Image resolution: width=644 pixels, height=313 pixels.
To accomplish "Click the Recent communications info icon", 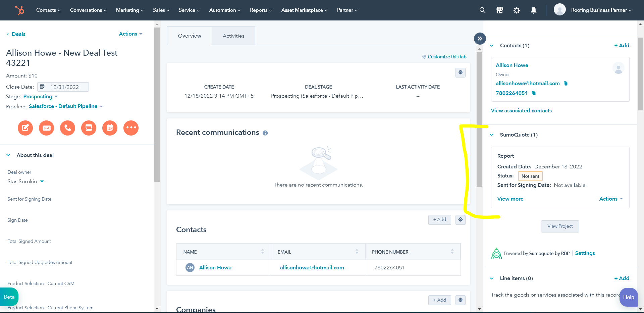I will (265, 133).
